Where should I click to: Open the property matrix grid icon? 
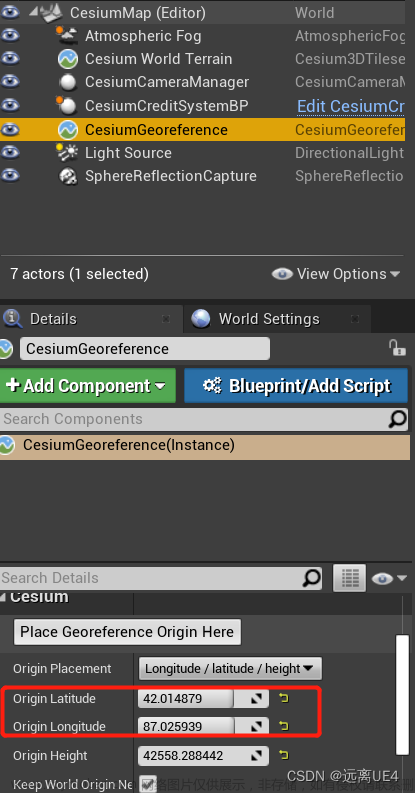click(349, 577)
